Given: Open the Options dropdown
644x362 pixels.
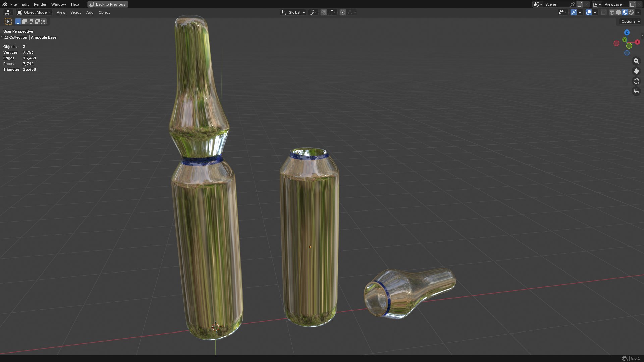Looking at the screenshot, I should pos(630,21).
